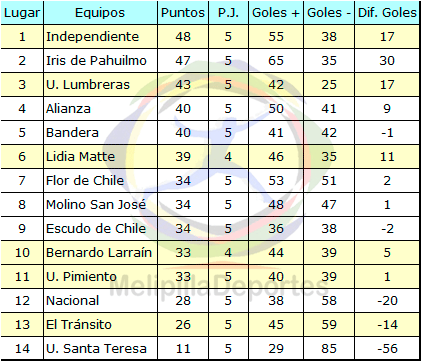Select the Molino San José team
The width and height of the screenshot is (421, 361).
coord(96,204)
